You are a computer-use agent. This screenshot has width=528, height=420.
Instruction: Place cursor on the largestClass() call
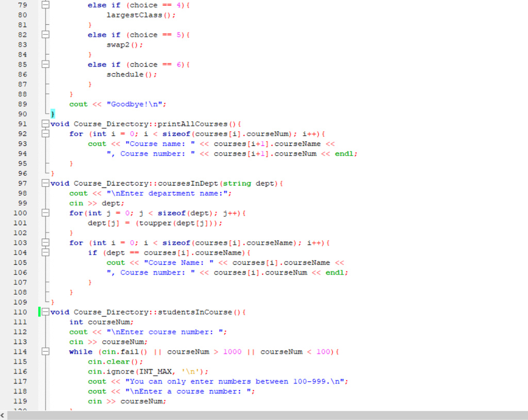pos(141,15)
